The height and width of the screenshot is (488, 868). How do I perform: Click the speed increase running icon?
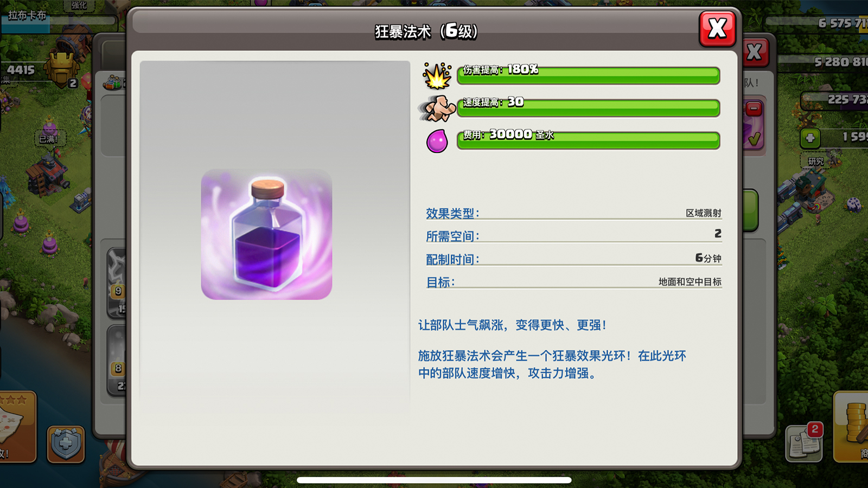(437, 108)
